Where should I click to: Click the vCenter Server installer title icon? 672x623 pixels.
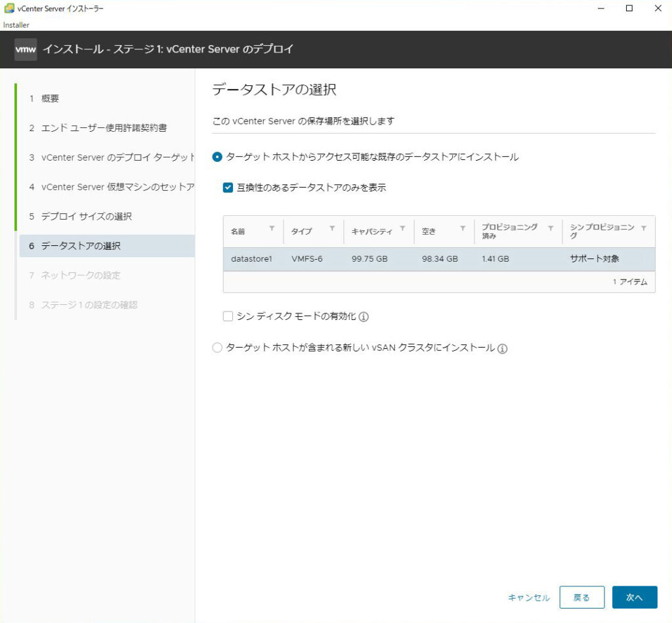(9, 8)
